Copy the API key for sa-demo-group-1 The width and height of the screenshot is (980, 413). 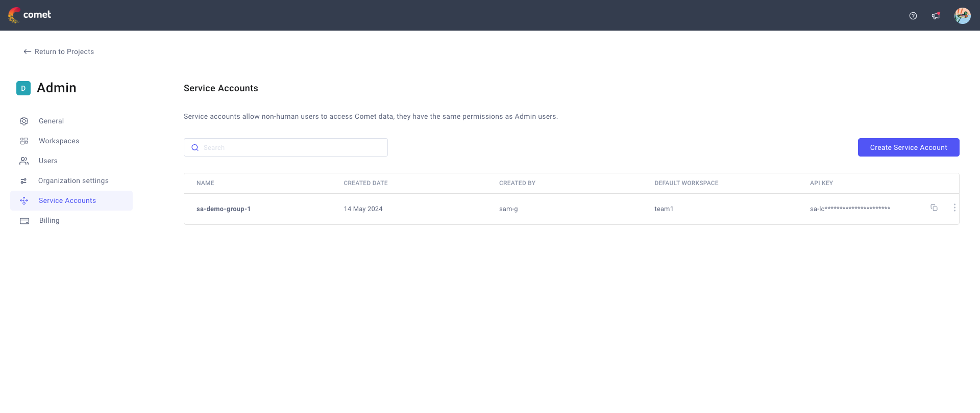pyautogui.click(x=934, y=208)
